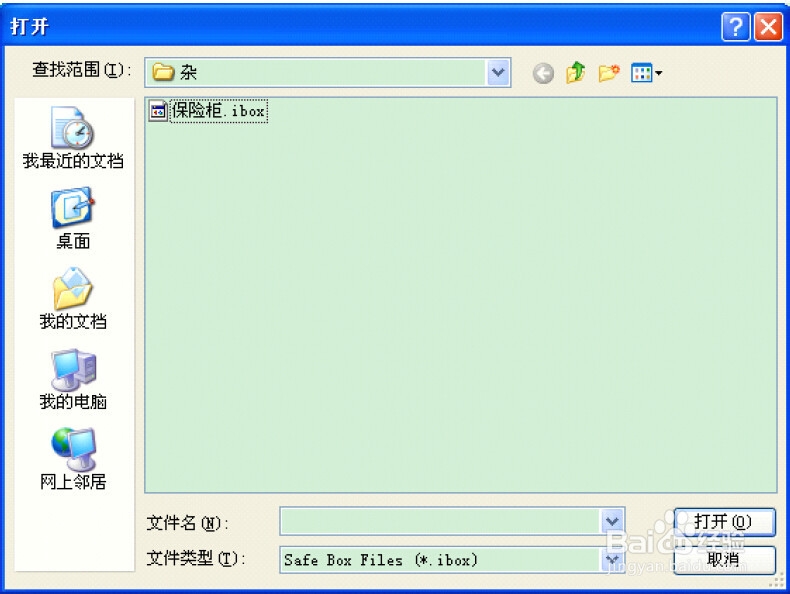
Task: Select file name 保险柜.ibox
Action: point(219,111)
